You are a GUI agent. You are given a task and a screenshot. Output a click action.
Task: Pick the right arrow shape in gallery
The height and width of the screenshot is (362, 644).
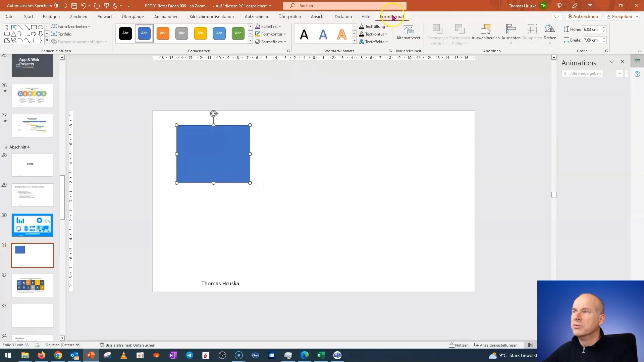tap(34, 34)
